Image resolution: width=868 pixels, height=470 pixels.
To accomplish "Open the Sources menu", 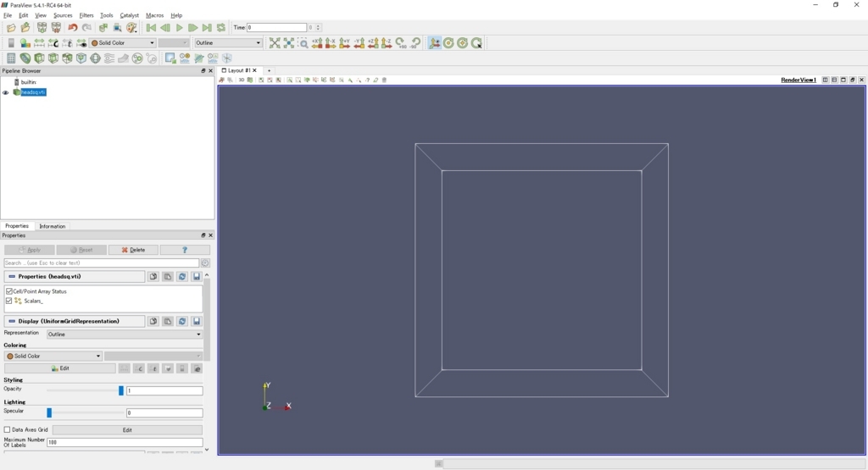I will coord(63,15).
